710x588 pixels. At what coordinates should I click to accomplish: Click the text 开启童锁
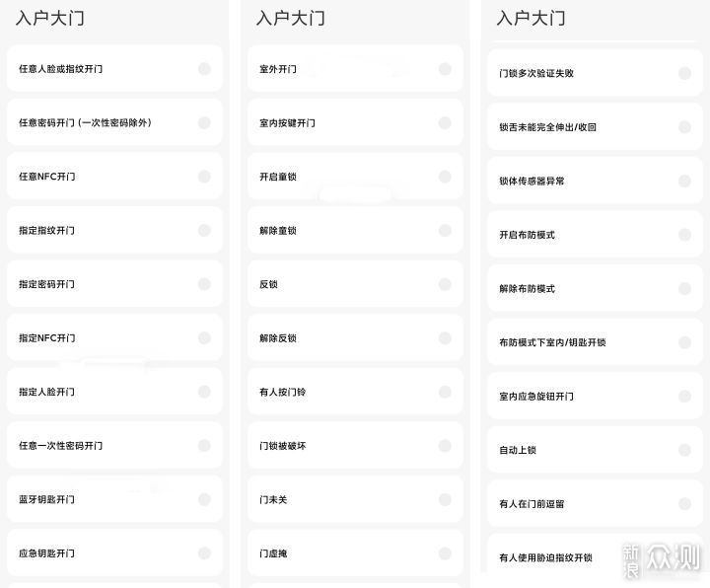click(278, 177)
